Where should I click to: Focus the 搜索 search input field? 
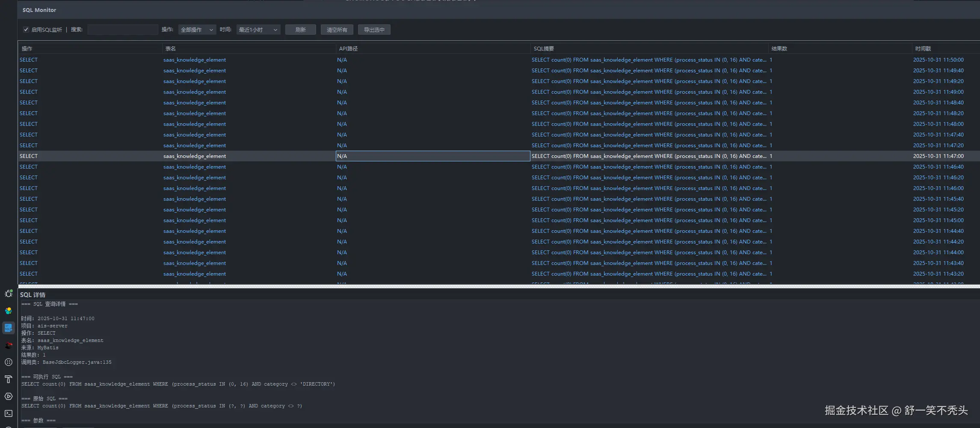coord(123,30)
